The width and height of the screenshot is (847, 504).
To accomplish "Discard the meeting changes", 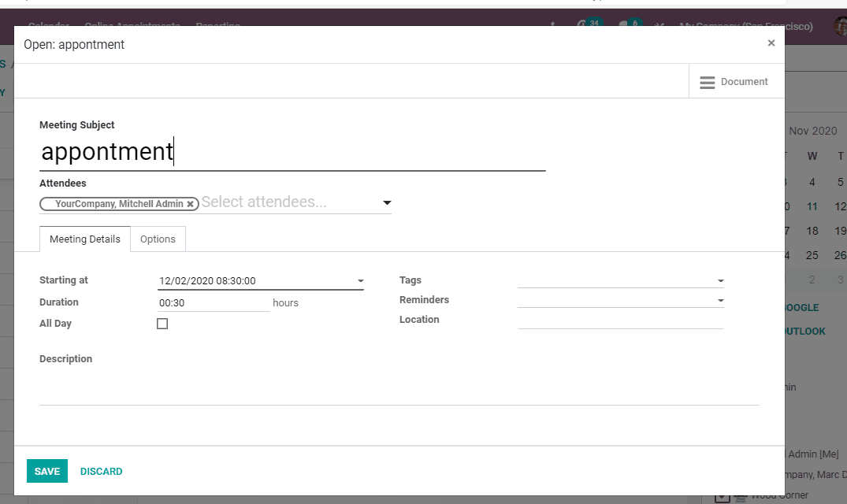I will tap(101, 472).
